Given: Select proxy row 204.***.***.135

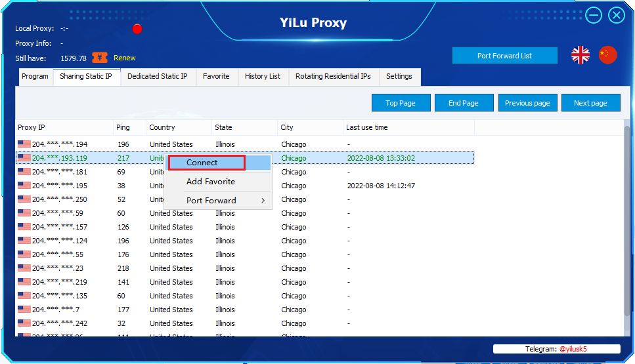Looking at the screenshot, I should tap(245, 295).
